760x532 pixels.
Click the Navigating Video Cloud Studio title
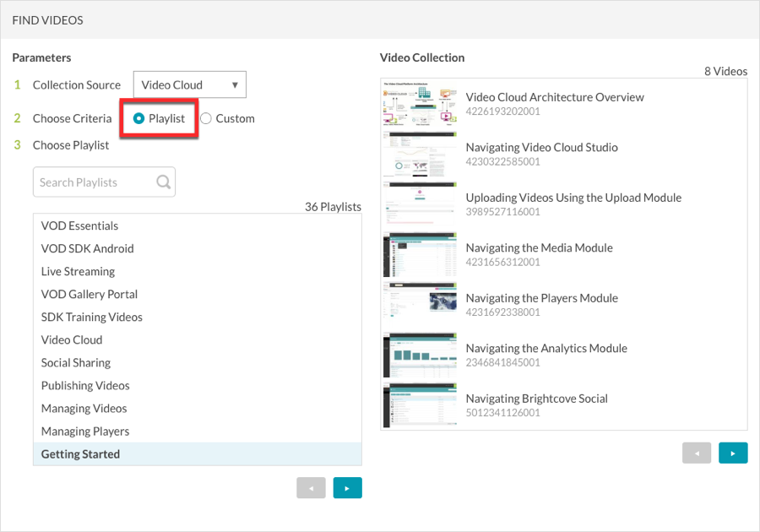(x=542, y=147)
